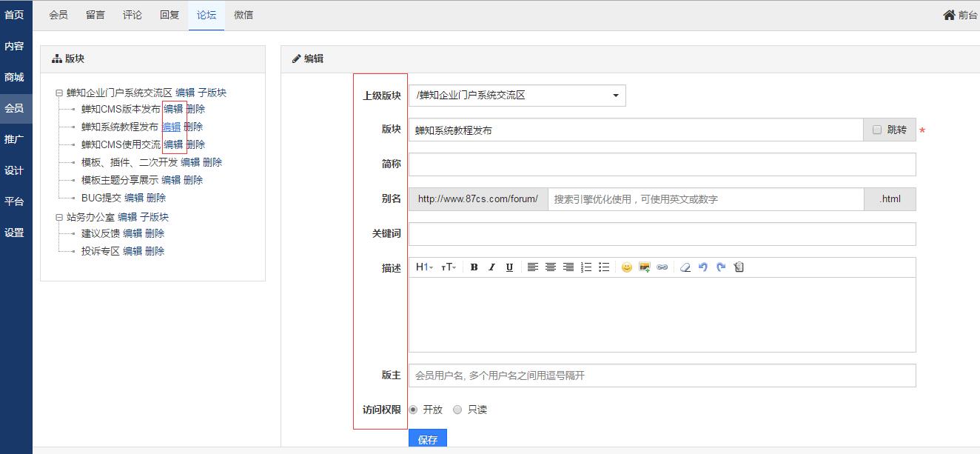Insert an ordered numbered list
Image resolution: width=980 pixels, height=454 pixels.
[x=586, y=267]
